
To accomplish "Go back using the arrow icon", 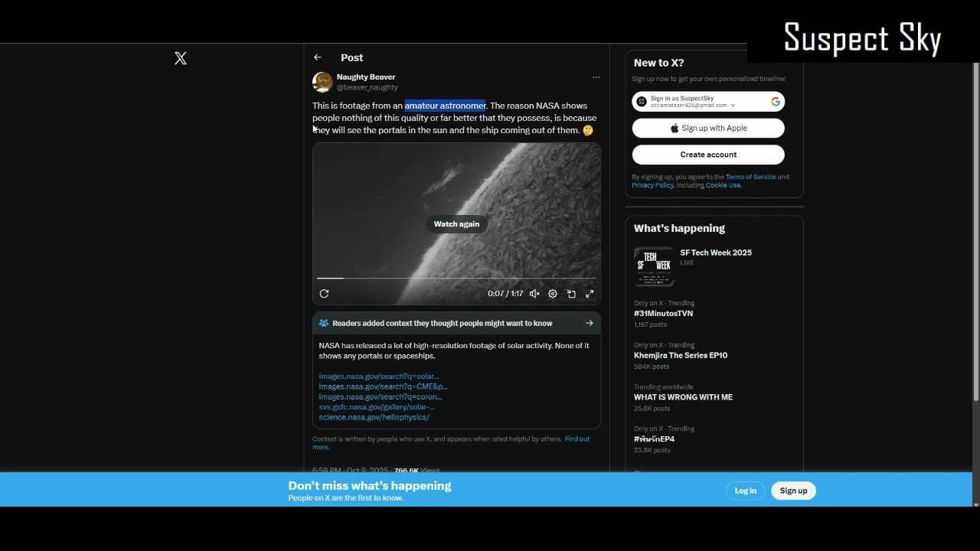I will pyautogui.click(x=318, y=57).
